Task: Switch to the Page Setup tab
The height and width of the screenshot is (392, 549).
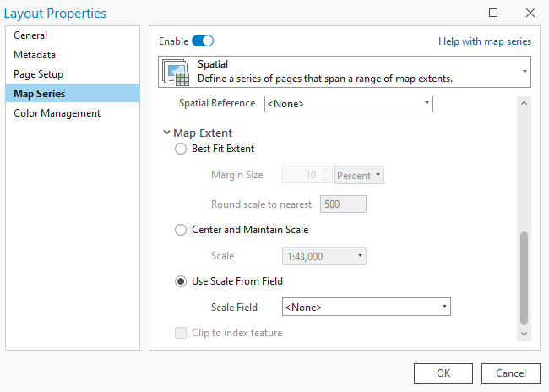Action: pos(38,74)
